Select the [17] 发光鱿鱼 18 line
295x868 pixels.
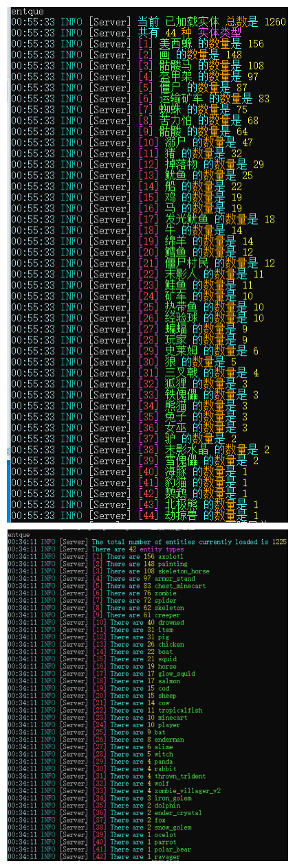[143, 219]
